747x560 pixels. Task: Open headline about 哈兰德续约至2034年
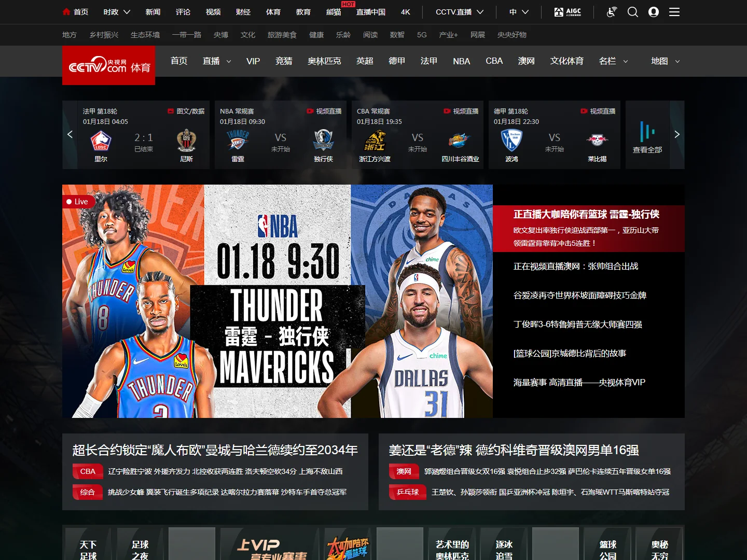click(215, 450)
